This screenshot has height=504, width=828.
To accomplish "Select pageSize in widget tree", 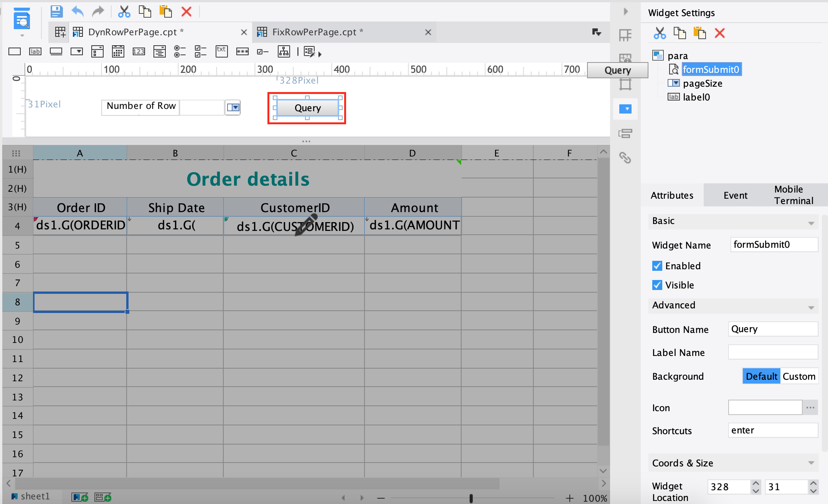I will click(702, 83).
